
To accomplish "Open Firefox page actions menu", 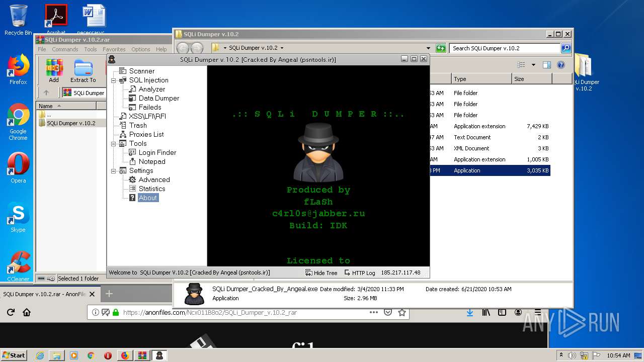I will (x=373, y=312).
